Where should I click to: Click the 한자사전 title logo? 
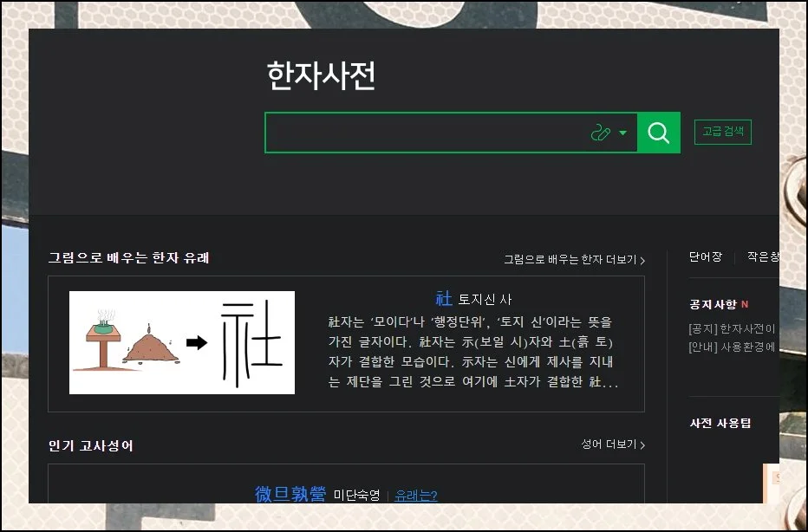[321, 76]
